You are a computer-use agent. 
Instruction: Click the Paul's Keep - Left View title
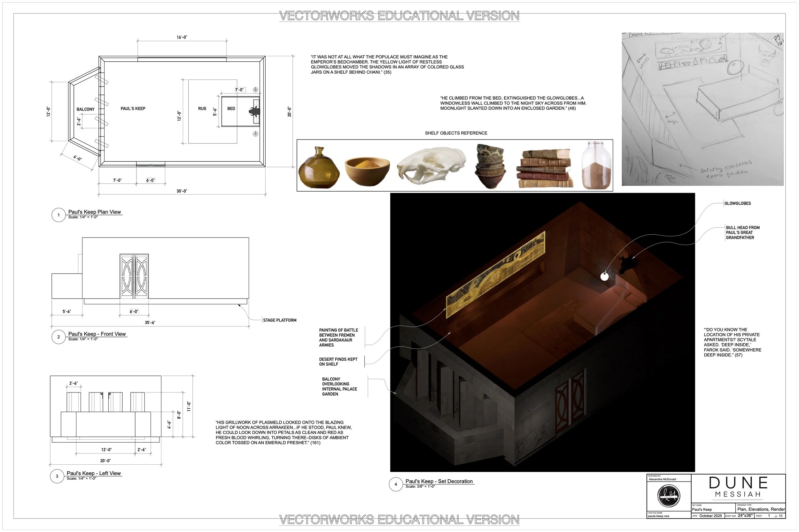pyautogui.click(x=93, y=473)
